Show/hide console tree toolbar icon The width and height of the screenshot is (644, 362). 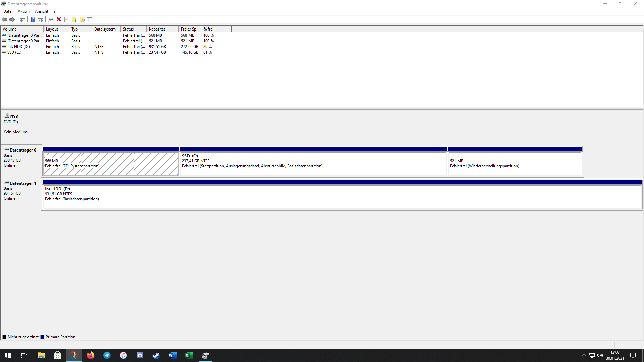click(x=22, y=19)
